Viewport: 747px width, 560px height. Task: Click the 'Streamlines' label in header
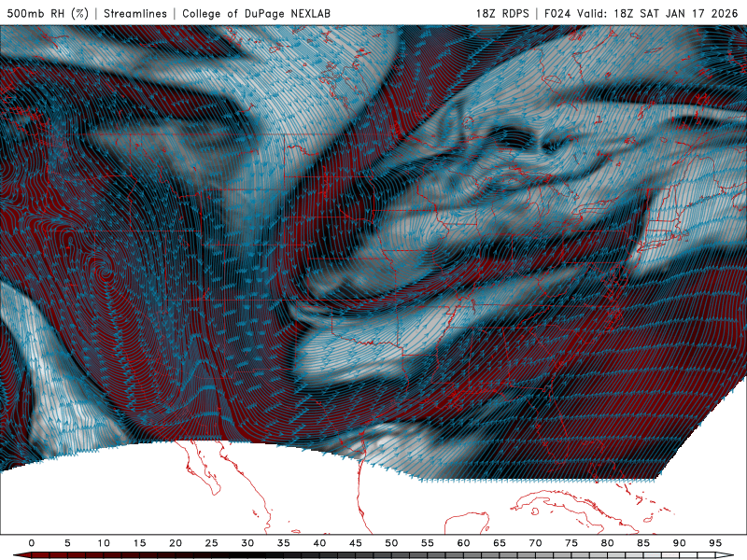point(135,13)
